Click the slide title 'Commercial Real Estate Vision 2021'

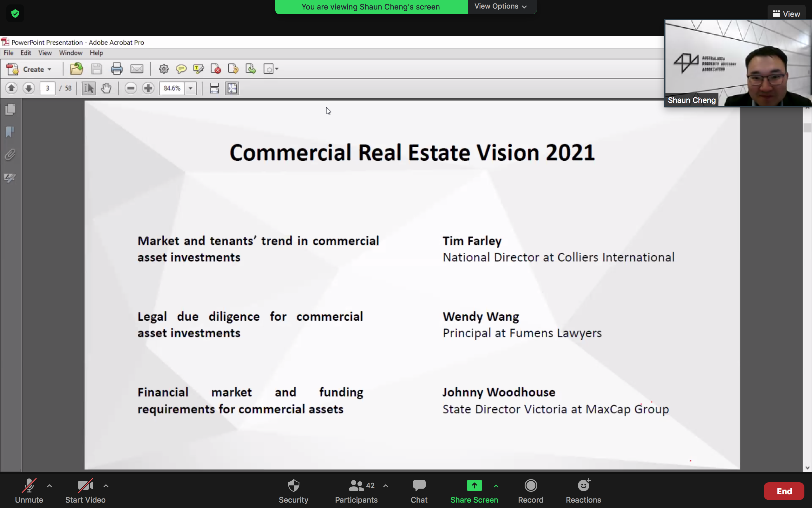click(412, 152)
